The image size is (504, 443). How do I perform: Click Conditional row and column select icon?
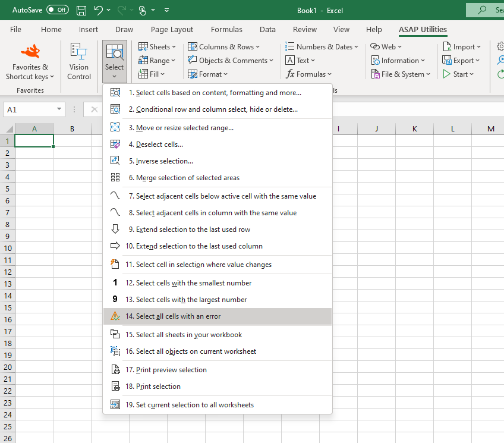[x=115, y=109]
